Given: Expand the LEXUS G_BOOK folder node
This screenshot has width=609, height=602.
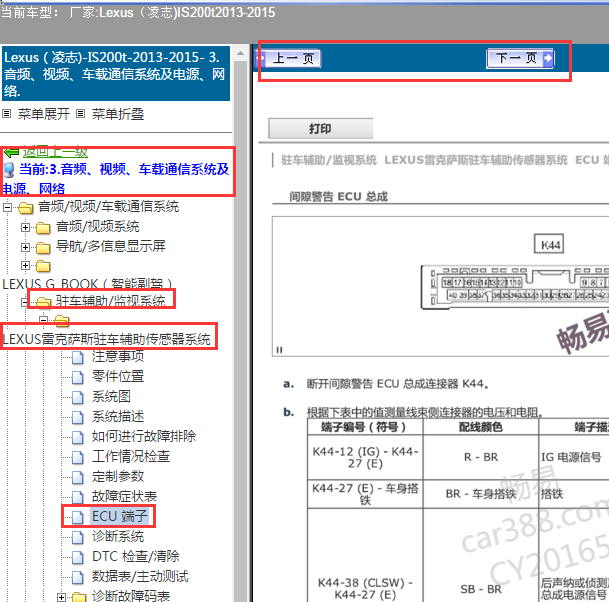Looking at the screenshot, I should click(x=25, y=266).
